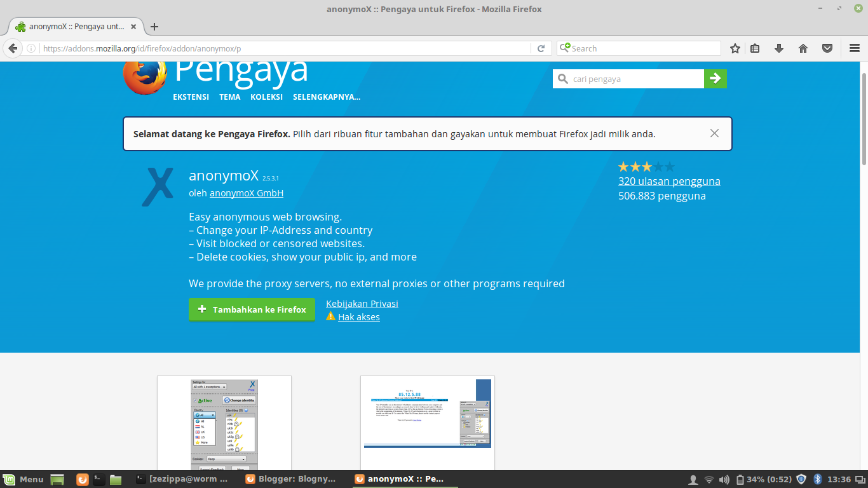Show the desktop from the panel
Screen dimensions: 868x488
[57, 479]
